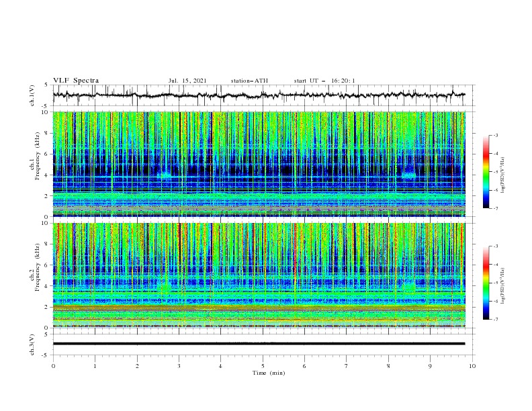
Task: Click the ch.2 spectrogram panel
Action: pyautogui.click(x=259, y=275)
